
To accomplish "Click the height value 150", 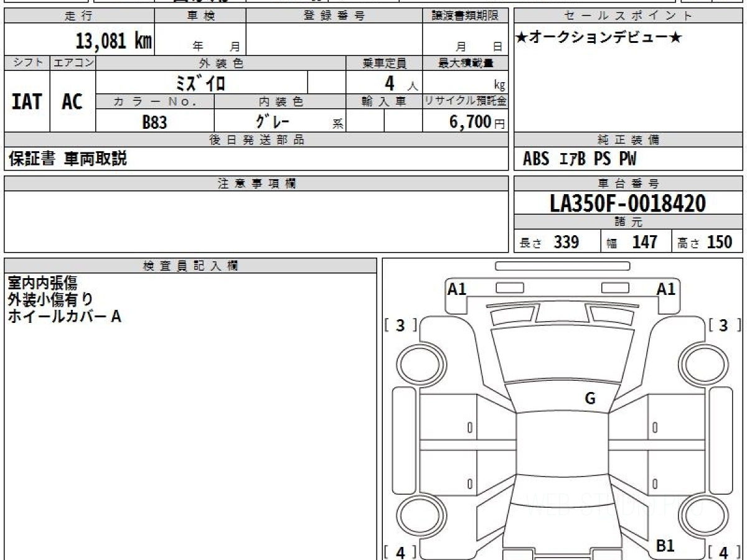I will 720,242.
